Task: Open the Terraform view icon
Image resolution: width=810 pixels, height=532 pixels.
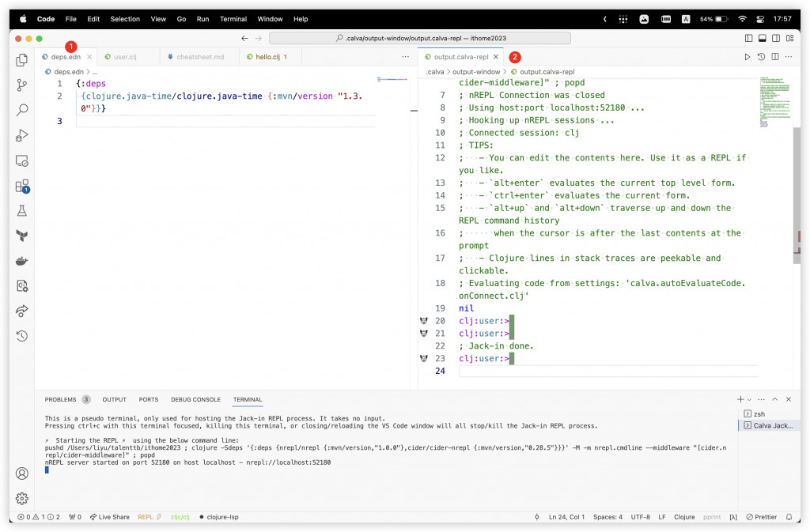Action: click(x=21, y=236)
